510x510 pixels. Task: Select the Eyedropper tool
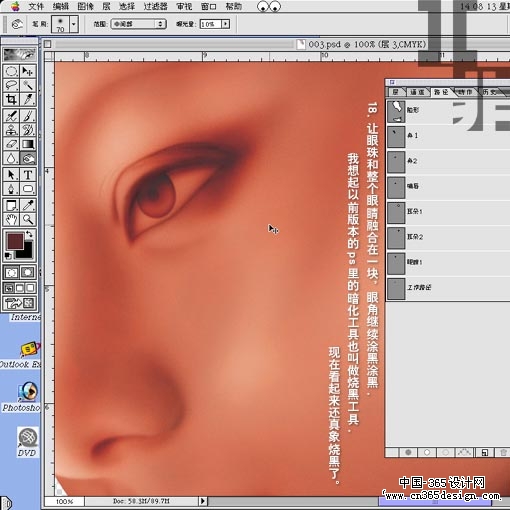pos(28,205)
